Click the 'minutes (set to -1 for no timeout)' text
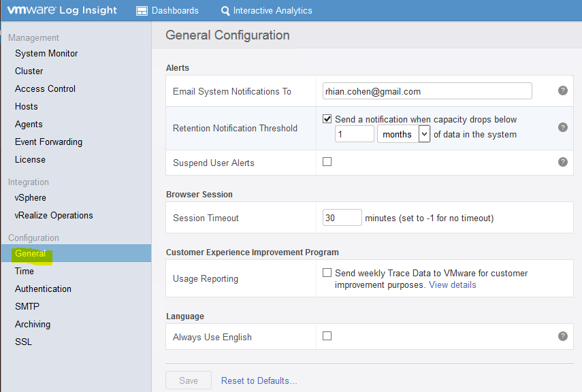This screenshot has width=582, height=392. pos(430,218)
